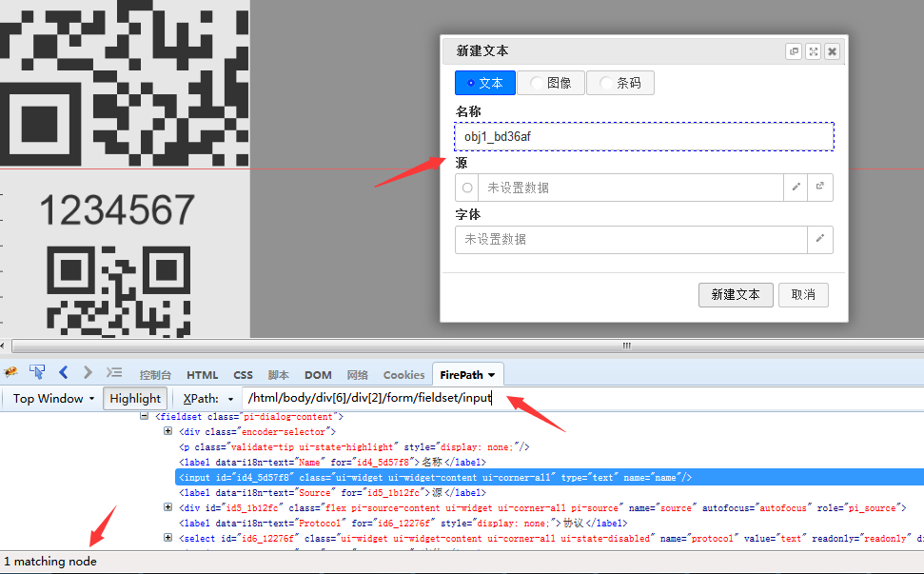Switch to the HTML tab

(x=202, y=375)
